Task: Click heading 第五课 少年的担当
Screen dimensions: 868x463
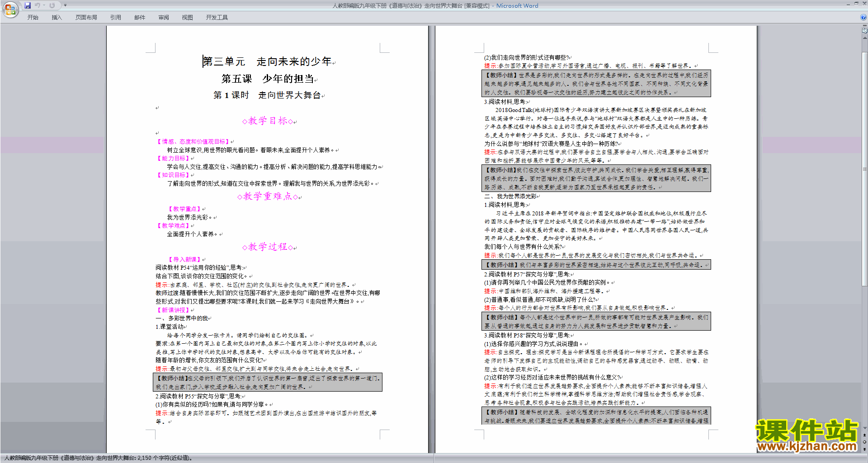Action: coord(268,79)
